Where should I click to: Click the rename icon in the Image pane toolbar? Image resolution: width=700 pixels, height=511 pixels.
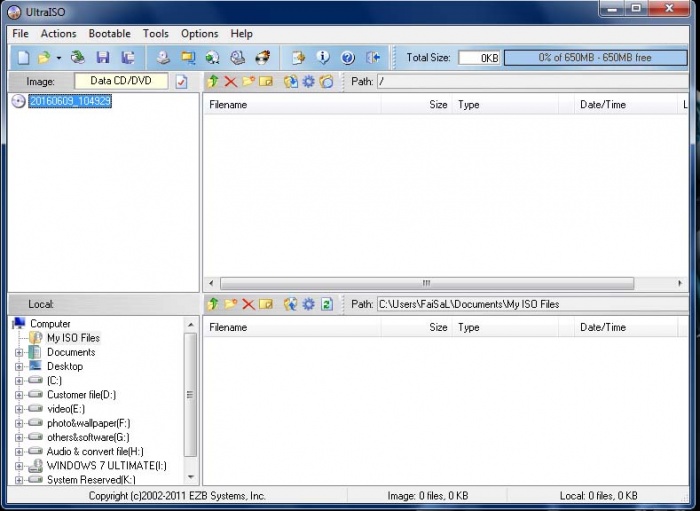[266, 82]
